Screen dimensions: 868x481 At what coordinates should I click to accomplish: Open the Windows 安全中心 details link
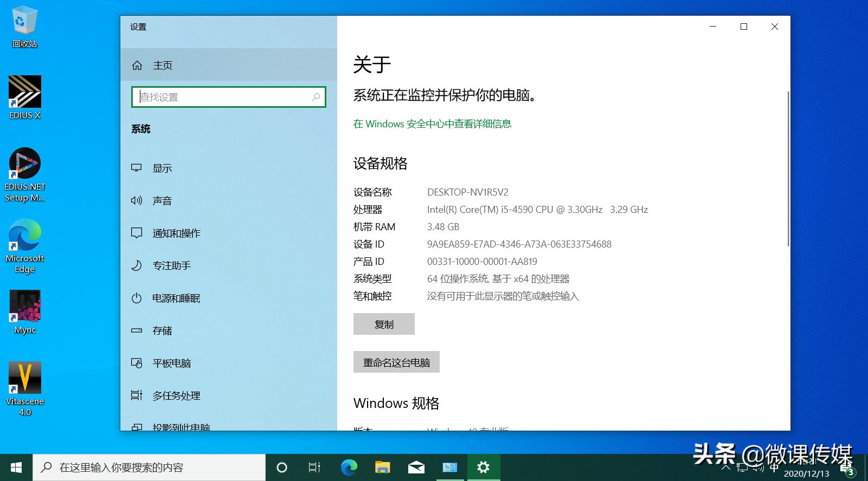[x=432, y=124]
